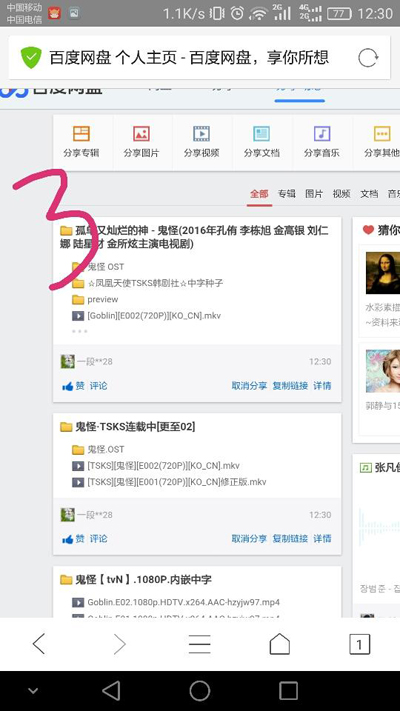Open the woman portrait thumbnail in recommendations
400x711 pixels.
coord(383,371)
